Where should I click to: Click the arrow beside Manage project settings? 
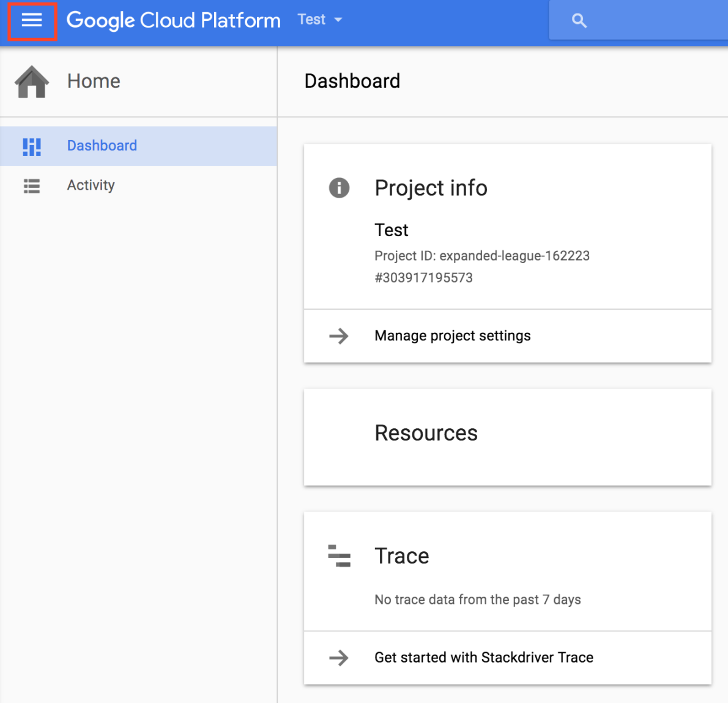tap(339, 336)
